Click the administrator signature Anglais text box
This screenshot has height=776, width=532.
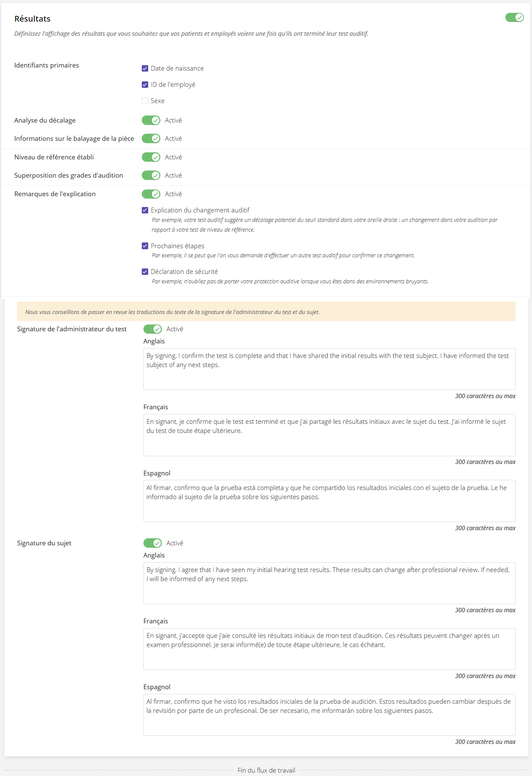pyautogui.click(x=329, y=369)
